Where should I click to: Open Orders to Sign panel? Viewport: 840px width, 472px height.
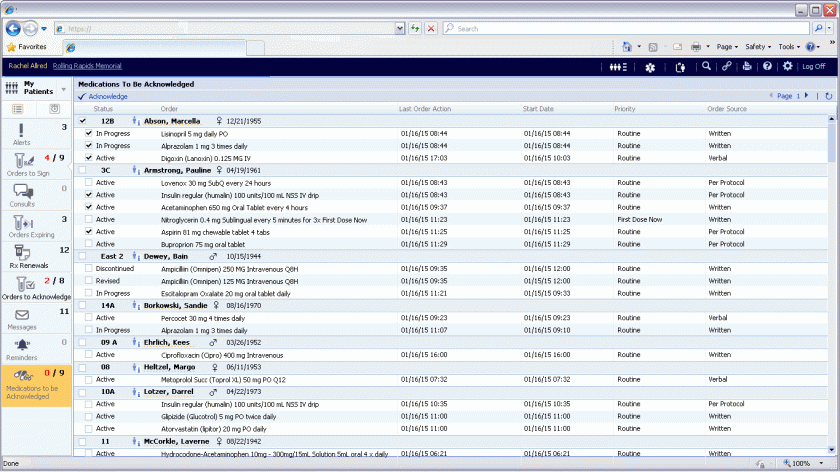[x=36, y=165]
